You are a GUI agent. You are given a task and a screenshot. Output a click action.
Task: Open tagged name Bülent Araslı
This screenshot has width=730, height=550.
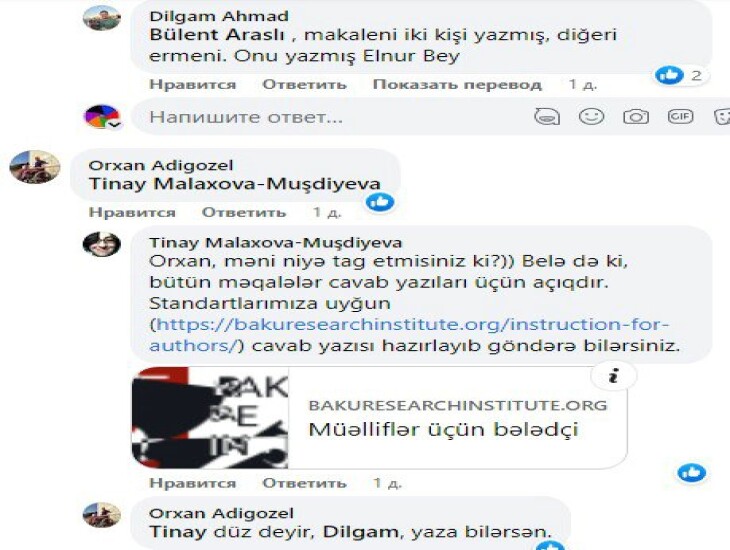[x=217, y=35]
